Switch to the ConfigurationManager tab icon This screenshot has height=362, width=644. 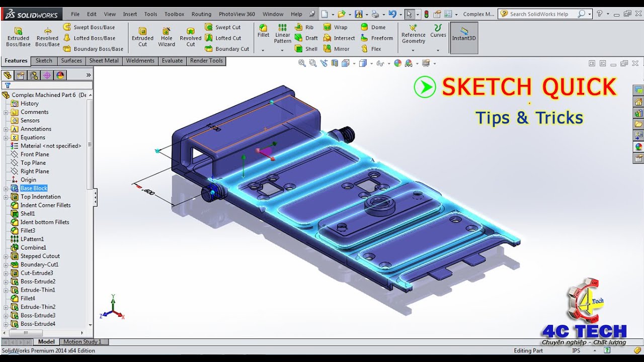coord(34,75)
